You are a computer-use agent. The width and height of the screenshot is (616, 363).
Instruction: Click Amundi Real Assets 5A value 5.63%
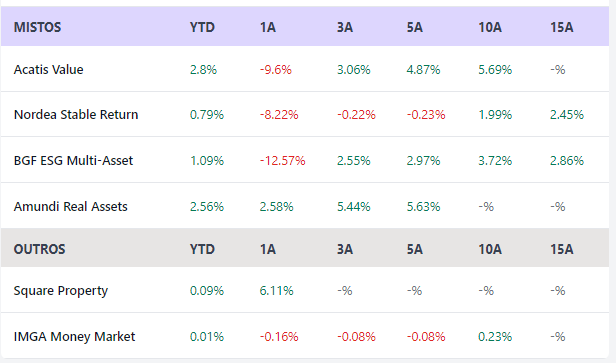[423, 206]
